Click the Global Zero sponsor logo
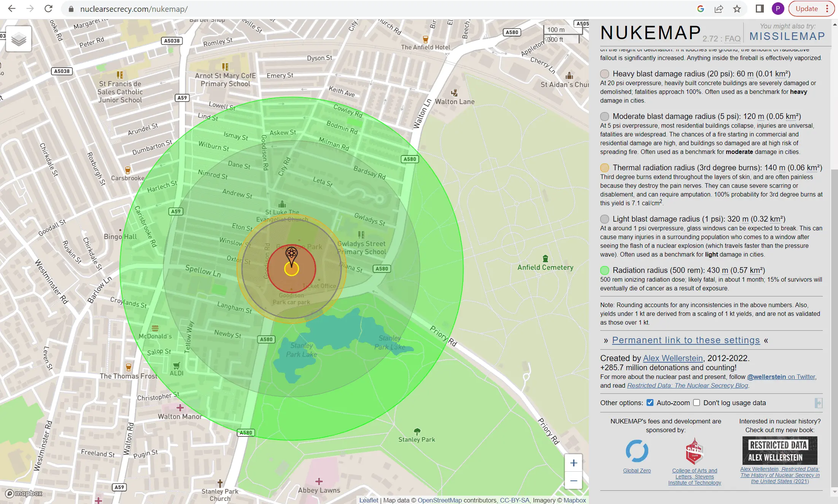Screen dimensions: 838x504 tap(637, 451)
